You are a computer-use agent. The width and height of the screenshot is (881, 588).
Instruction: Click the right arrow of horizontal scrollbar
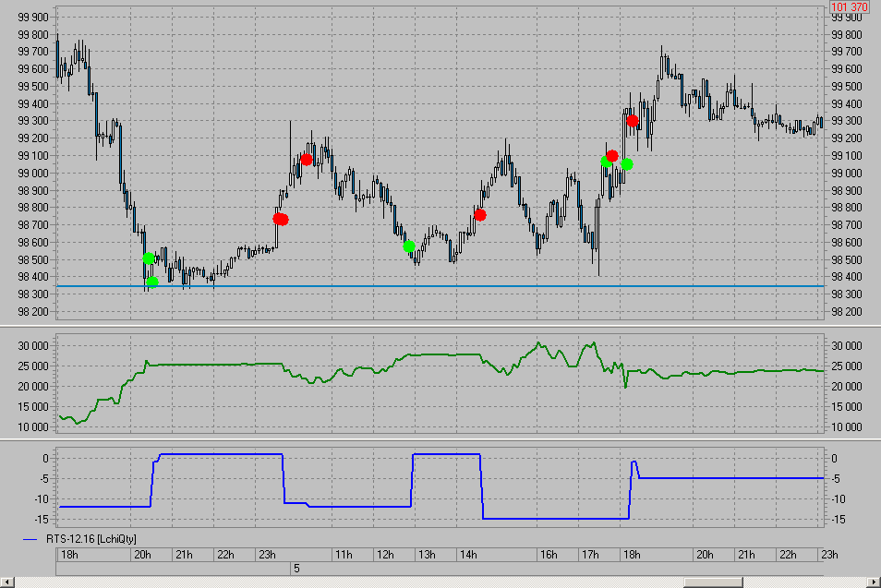tap(874, 582)
